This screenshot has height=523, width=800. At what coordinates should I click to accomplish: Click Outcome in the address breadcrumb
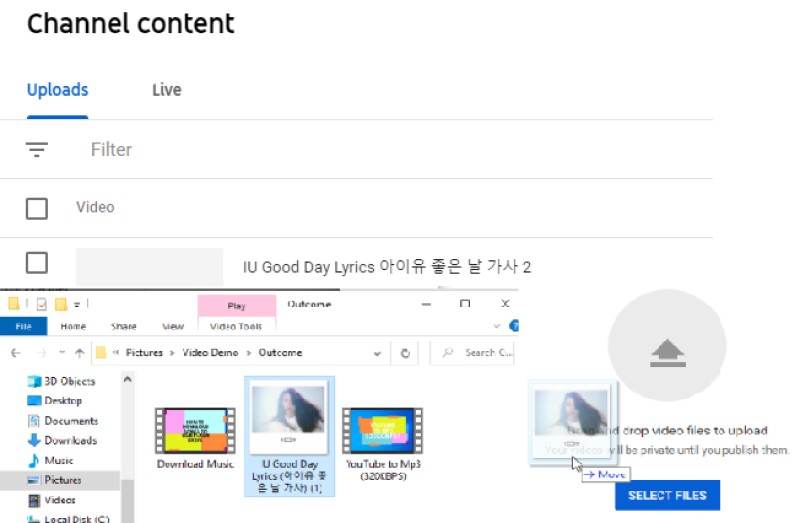pos(280,353)
